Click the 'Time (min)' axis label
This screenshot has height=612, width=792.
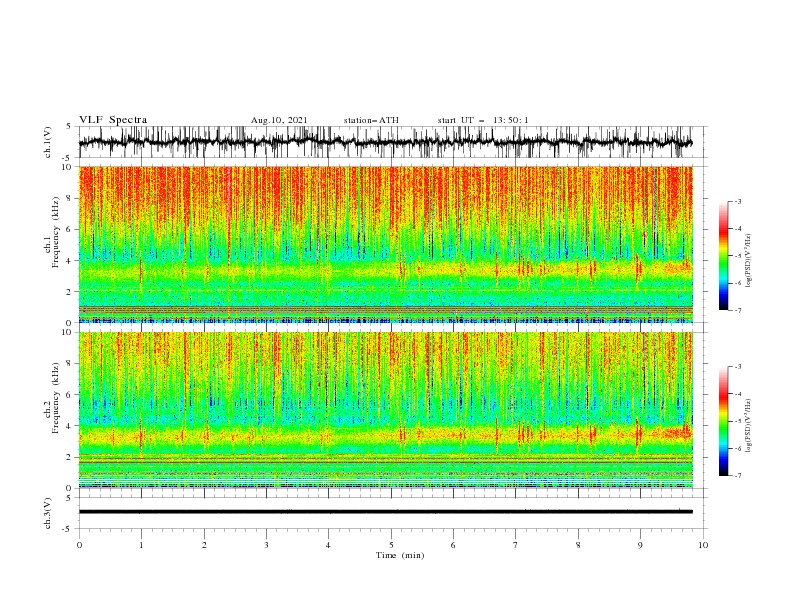[x=400, y=555]
